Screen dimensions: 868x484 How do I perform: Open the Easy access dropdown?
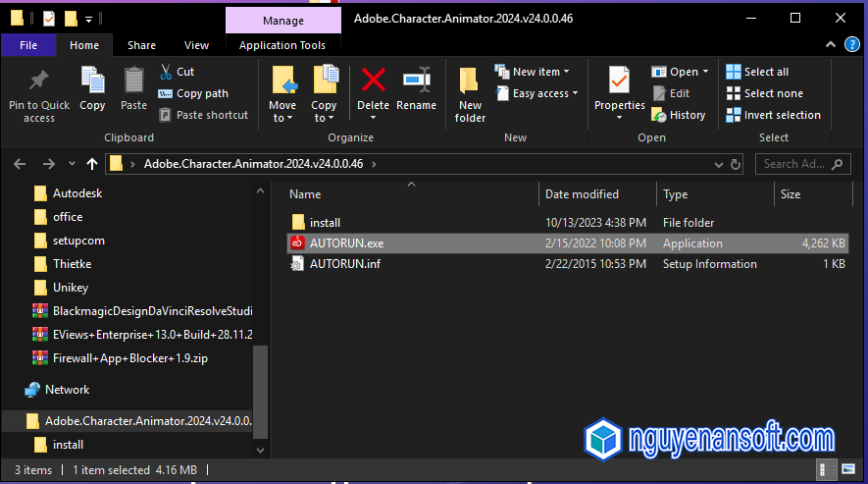coord(536,93)
